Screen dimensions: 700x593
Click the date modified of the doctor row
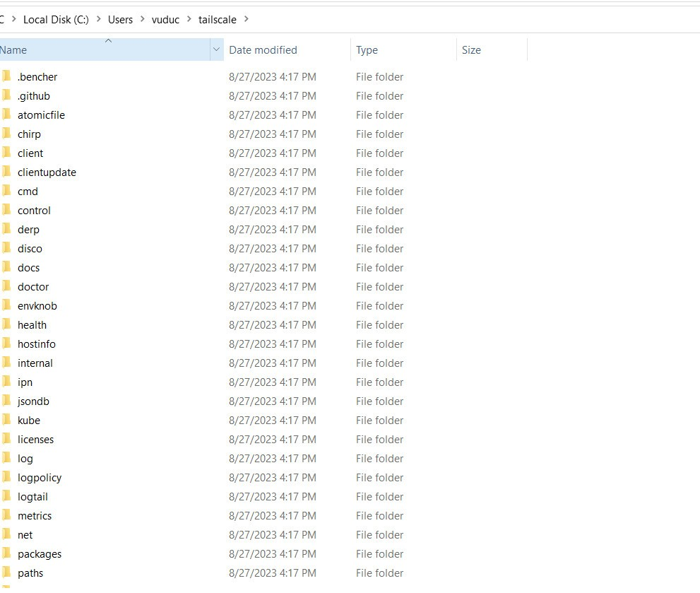click(273, 286)
